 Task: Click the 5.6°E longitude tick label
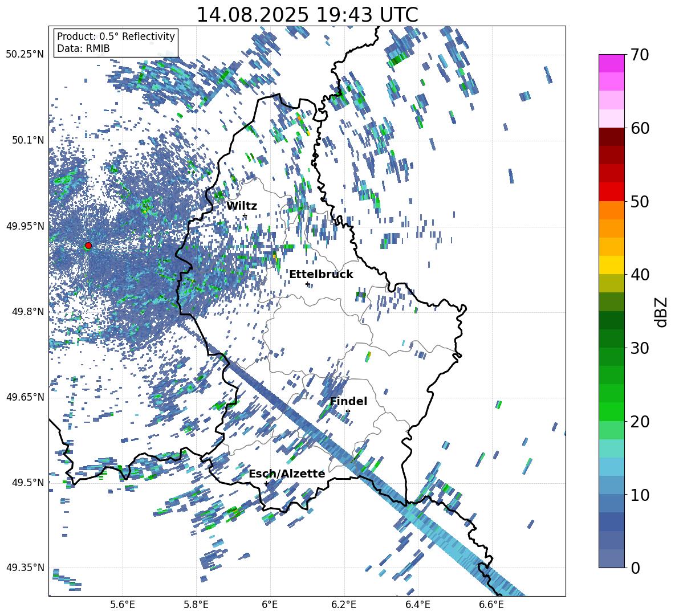(123, 605)
